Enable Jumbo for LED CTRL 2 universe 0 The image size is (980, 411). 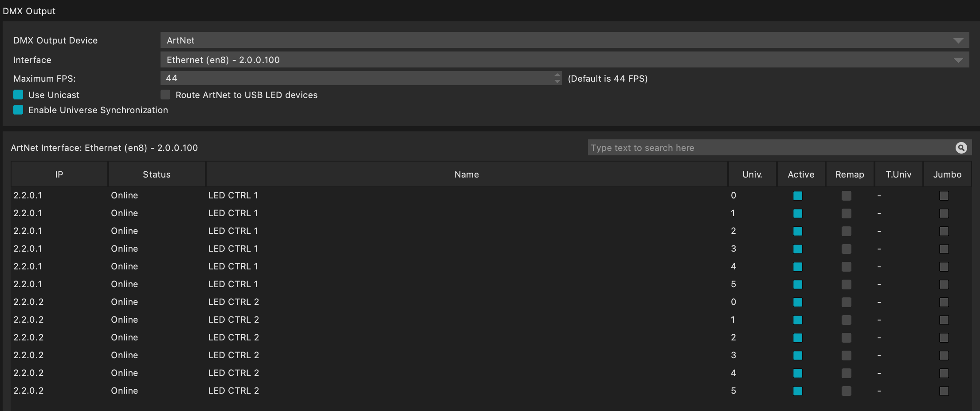944,302
